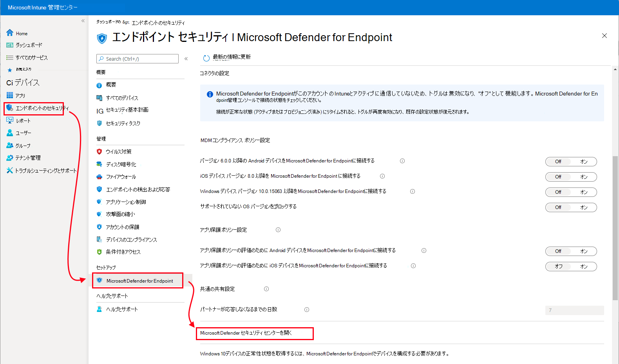Screen dimensions: 619x364
Task: Click 条件付きアクセス green shield icon
Action: (x=99, y=252)
